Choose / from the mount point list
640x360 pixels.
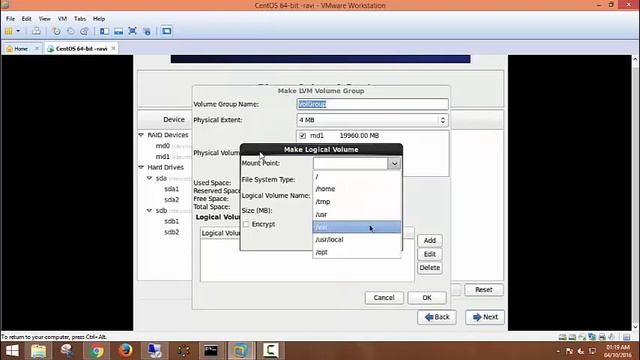pyautogui.click(x=357, y=176)
